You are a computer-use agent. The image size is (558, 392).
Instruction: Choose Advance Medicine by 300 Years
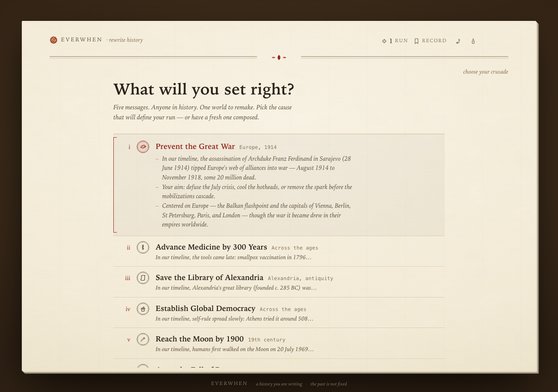point(211,247)
